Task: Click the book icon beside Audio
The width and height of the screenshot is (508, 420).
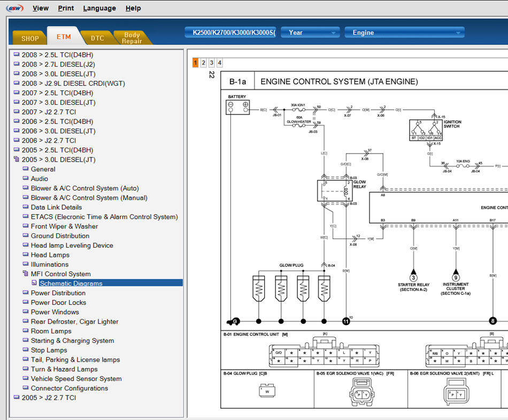Action: [26, 179]
